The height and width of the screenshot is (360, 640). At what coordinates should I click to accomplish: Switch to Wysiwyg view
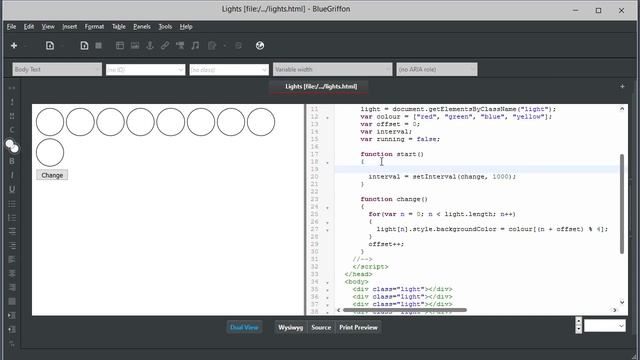tap(291, 327)
